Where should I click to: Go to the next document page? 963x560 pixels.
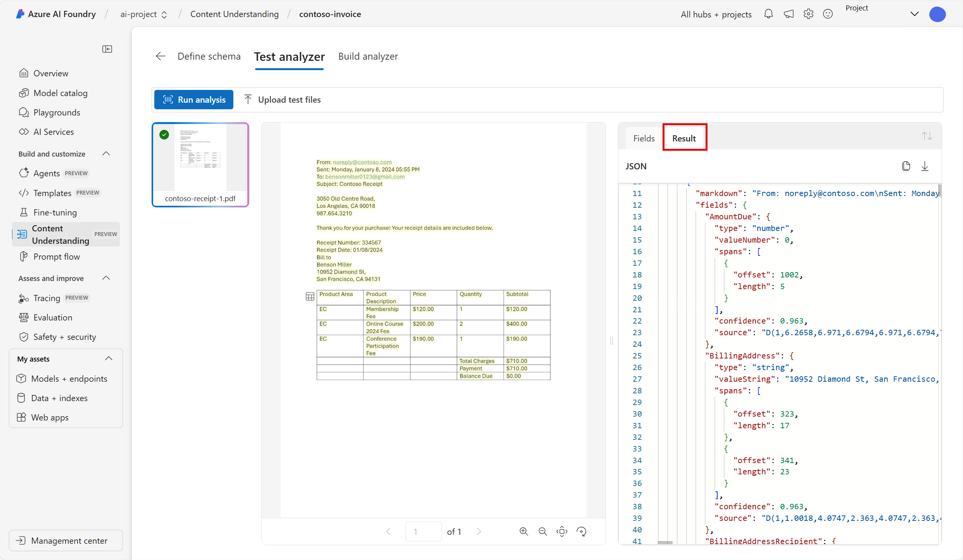click(x=479, y=531)
